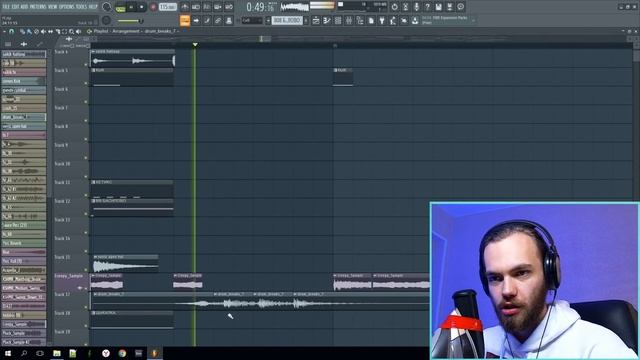Screen dimensions: 640x360
Task: Open the pattern selector dropdown
Action: [287, 20]
